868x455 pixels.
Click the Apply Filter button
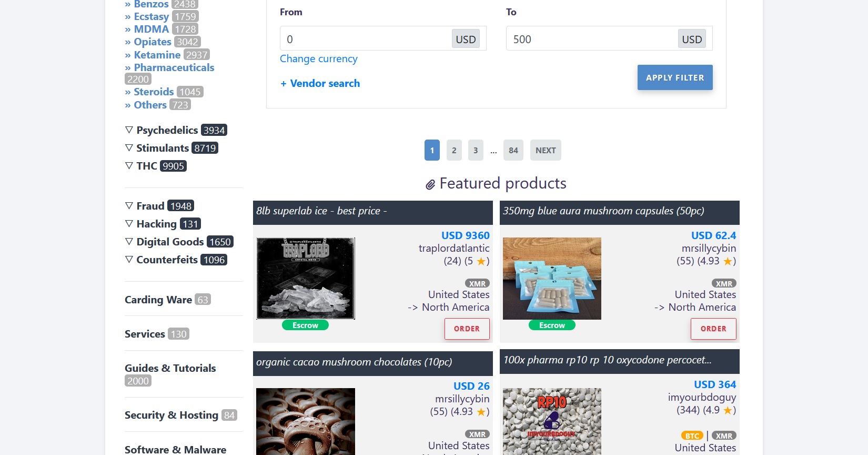click(675, 77)
